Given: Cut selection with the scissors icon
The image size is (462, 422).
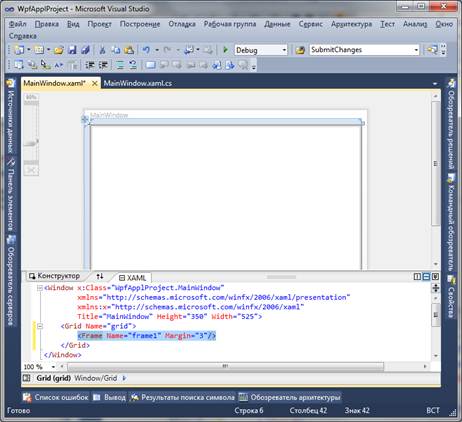Looking at the screenshot, I should pyautogui.click(x=102, y=50).
